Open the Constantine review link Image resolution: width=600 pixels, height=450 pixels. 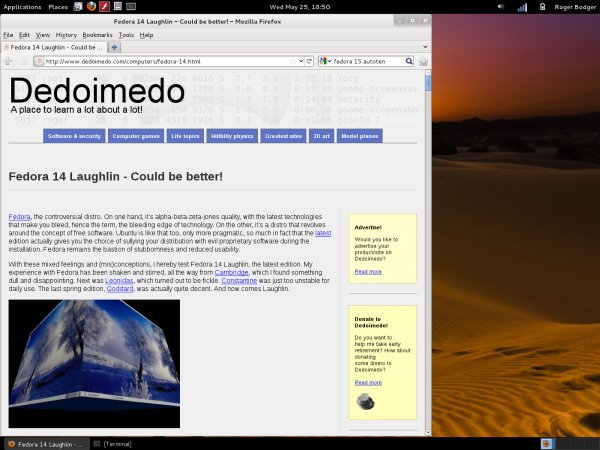click(x=239, y=280)
